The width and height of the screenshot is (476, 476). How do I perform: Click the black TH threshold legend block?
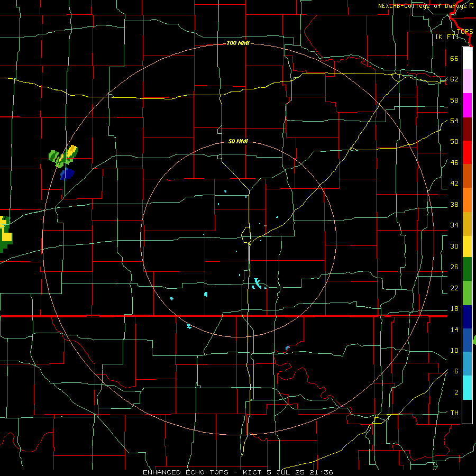[x=467, y=411]
